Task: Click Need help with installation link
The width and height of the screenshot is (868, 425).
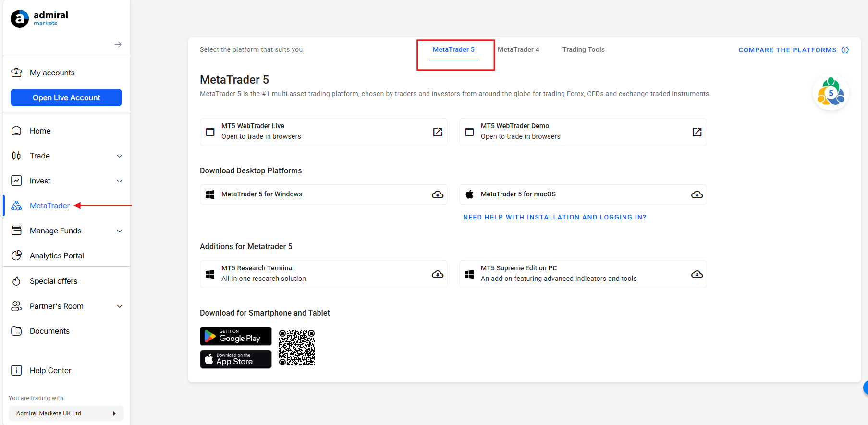Action: pyautogui.click(x=555, y=217)
